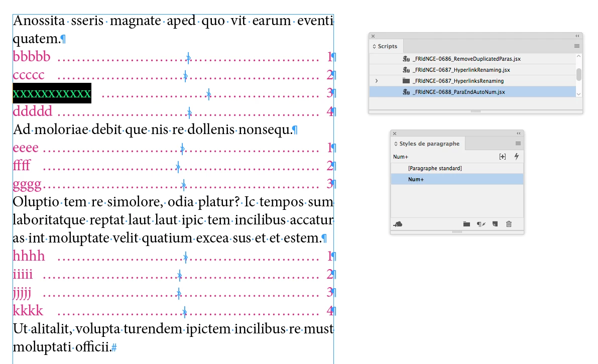Image resolution: width=598 pixels, height=364 pixels.
Task: Click script icon of HyperlinkRenaming.jsx
Action: [406, 70]
